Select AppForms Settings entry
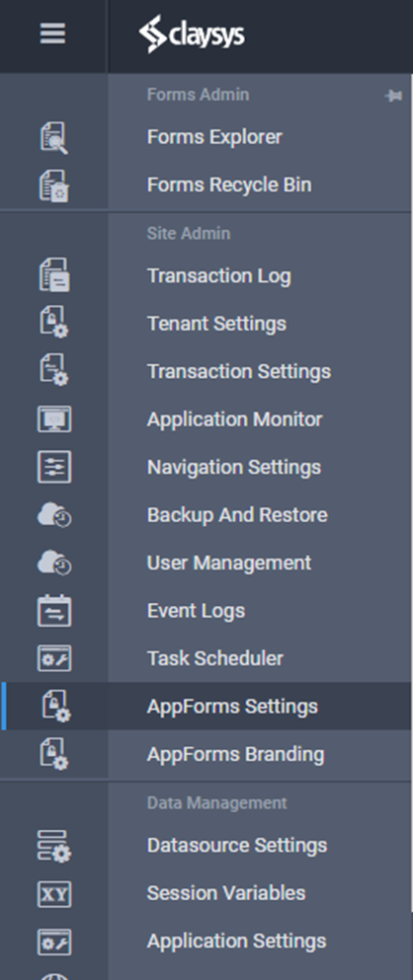The image size is (413, 980). 232,707
